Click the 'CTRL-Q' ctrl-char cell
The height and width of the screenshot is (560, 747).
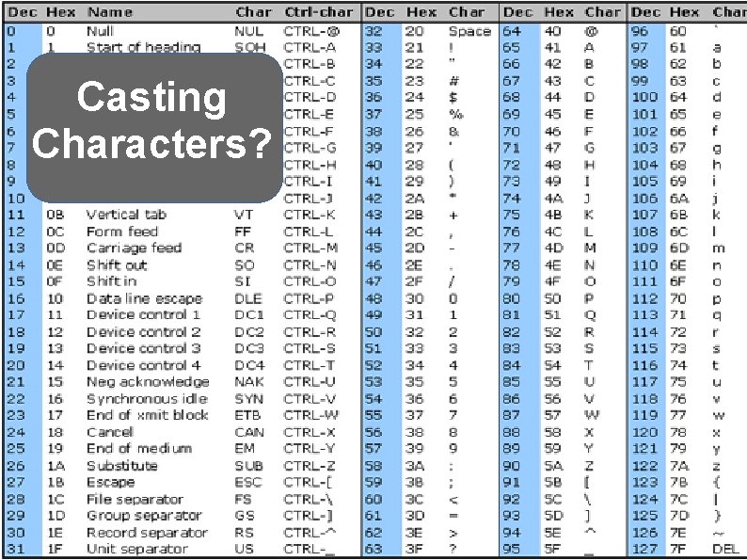pyautogui.click(x=310, y=315)
